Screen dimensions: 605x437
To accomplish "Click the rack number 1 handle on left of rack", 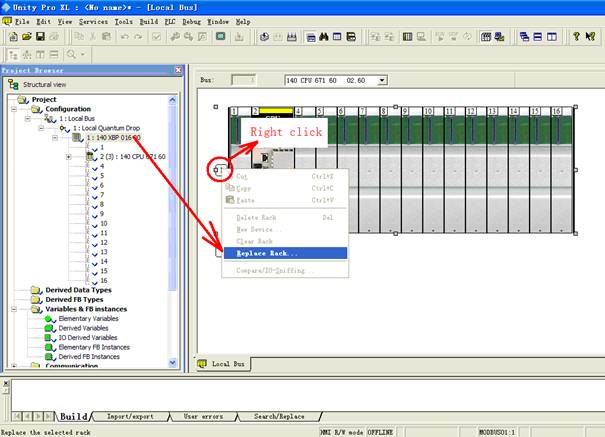I will pyautogui.click(x=217, y=171).
